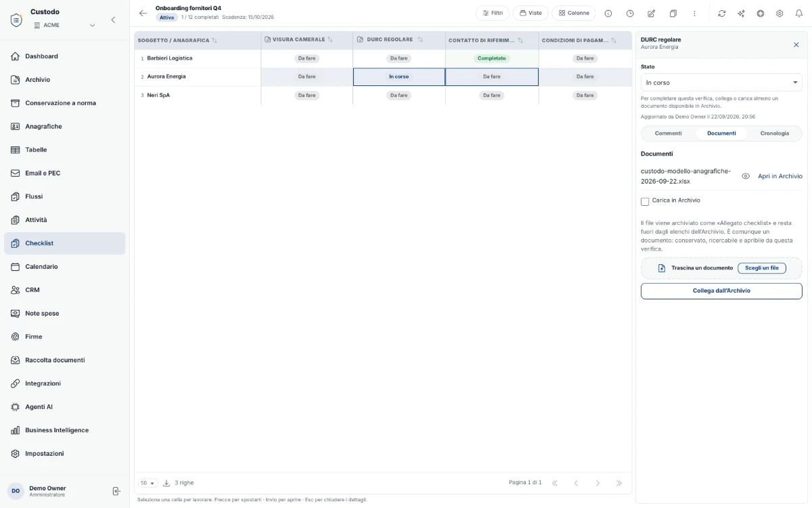
Task: Go to Conservazione a norma
Action: (x=64, y=103)
